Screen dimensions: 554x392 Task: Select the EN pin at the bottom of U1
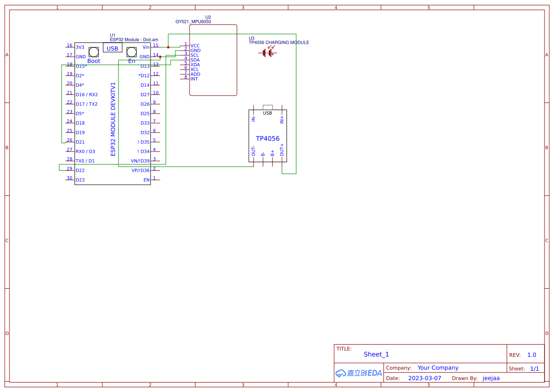pos(147,180)
